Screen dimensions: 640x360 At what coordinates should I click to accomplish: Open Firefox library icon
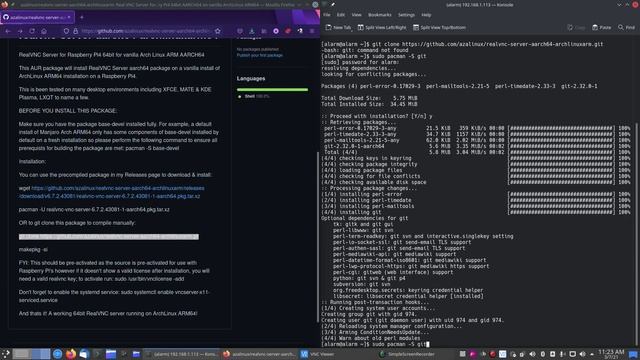(264, 31)
